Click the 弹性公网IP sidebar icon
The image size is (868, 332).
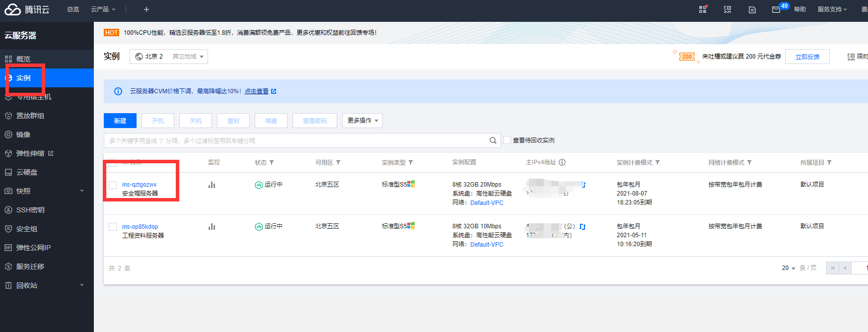pos(8,248)
